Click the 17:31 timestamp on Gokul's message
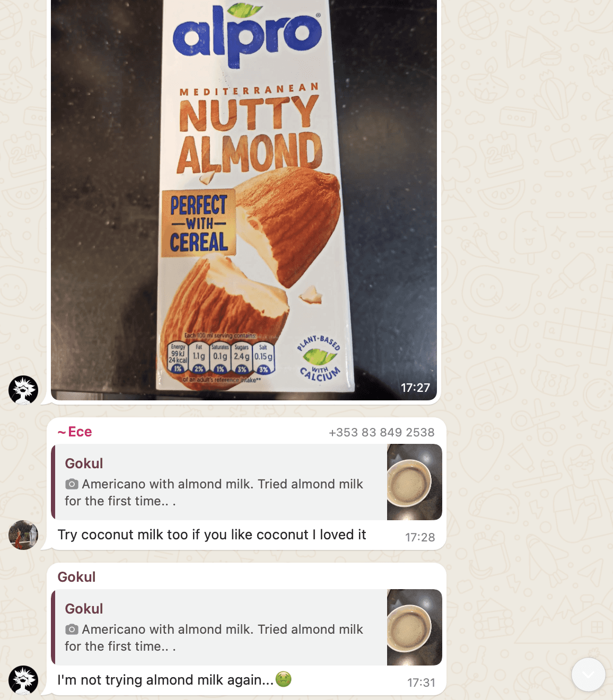Screen dimensions: 613x700 (421, 682)
